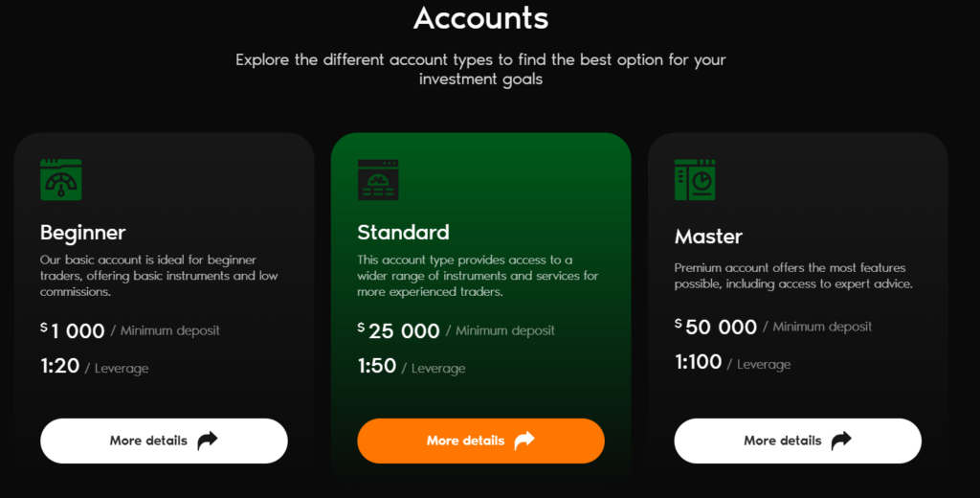Click the $1 000 minimum deposit amount
980x498 pixels.
click(74, 331)
